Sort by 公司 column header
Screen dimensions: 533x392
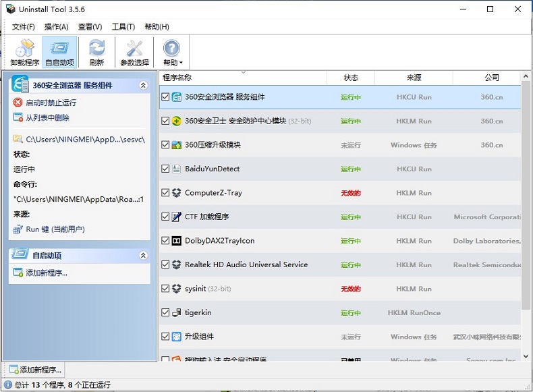tap(486, 78)
